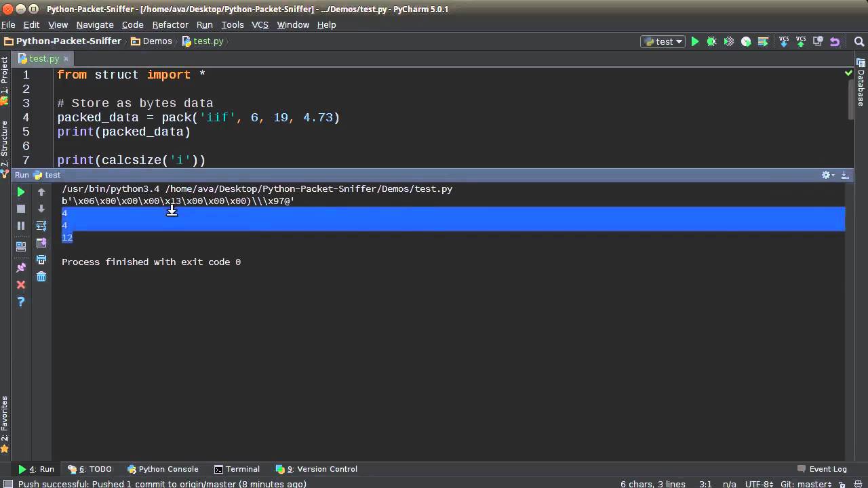Toggle pin tab in the Run panel
868x488 pixels.
pos(21,268)
